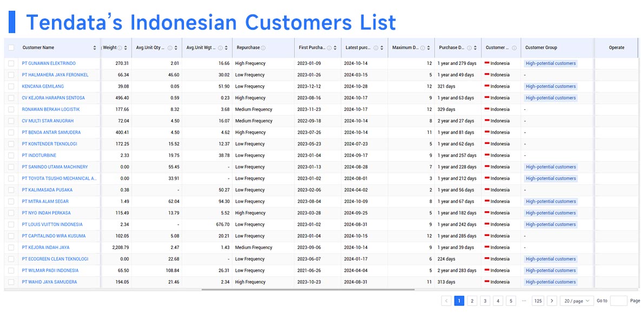The height and width of the screenshot is (313, 644).
Task: Go to next page arrow
Action: (x=551, y=301)
